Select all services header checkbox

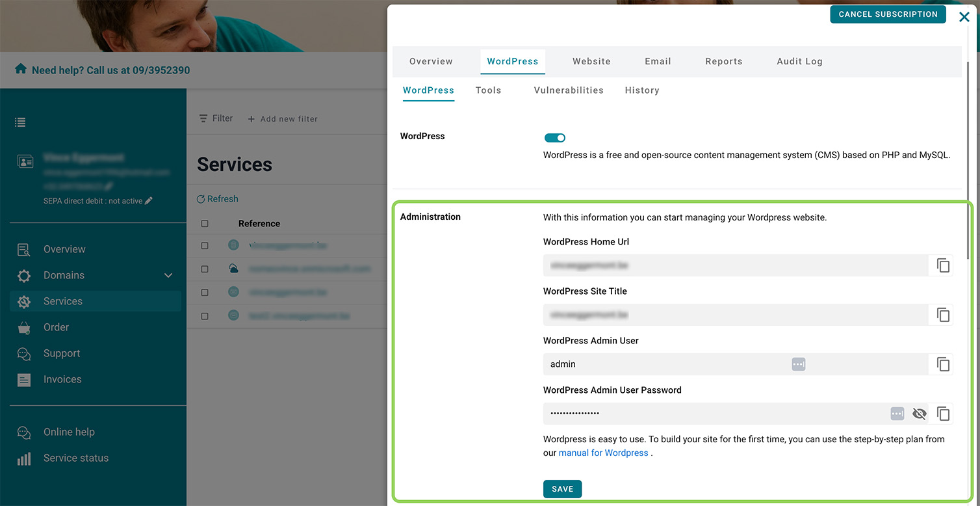(205, 224)
